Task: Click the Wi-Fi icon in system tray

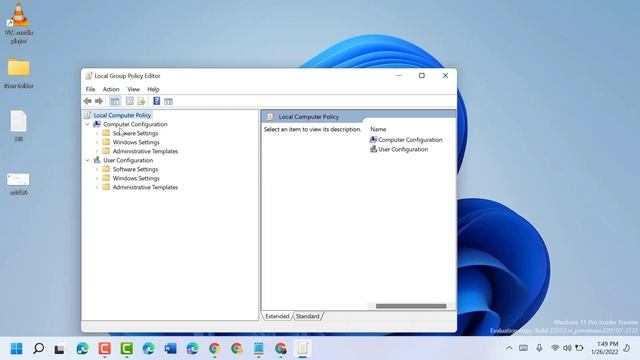Action: (x=555, y=348)
